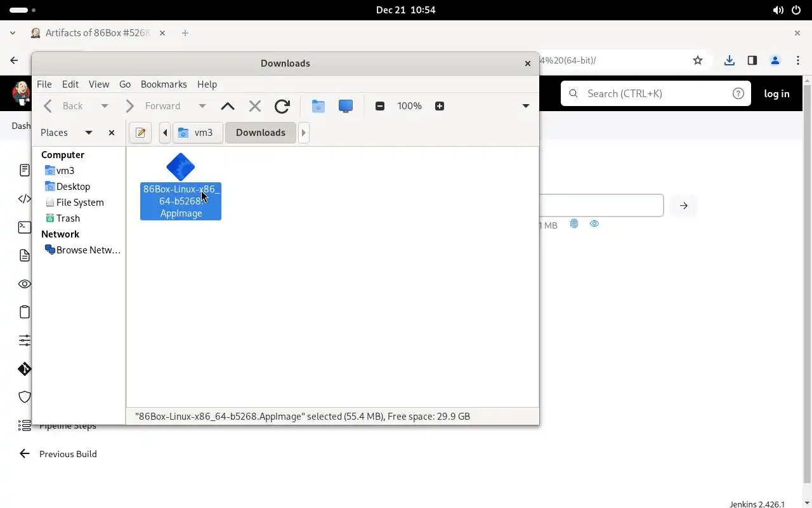Image resolution: width=812 pixels, height=508 pixels.
Task: Click the arrow button beside input
Action: pos(684,206)
